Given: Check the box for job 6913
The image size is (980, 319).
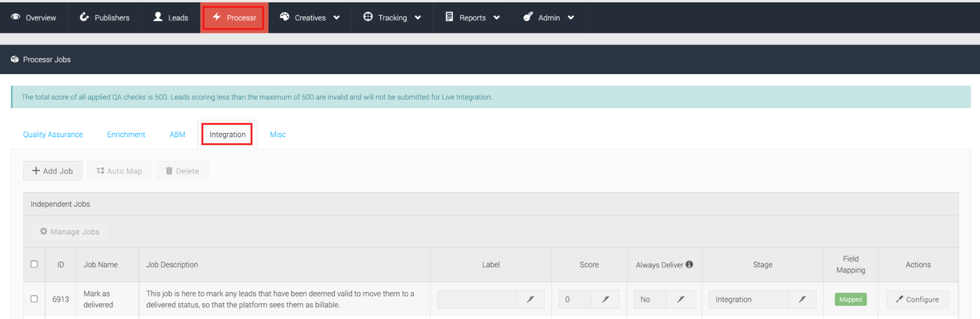Looking at the screenshot, I should coord(34,299).
